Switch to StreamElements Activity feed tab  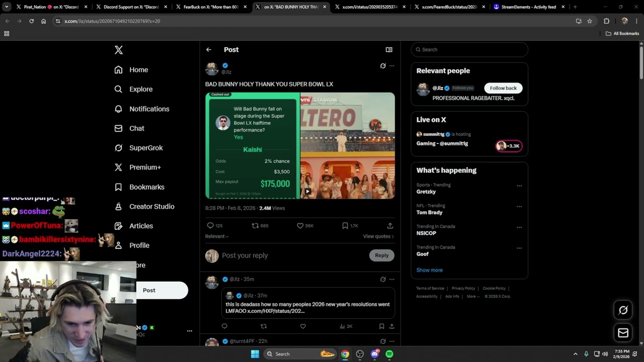coord(529,7)
